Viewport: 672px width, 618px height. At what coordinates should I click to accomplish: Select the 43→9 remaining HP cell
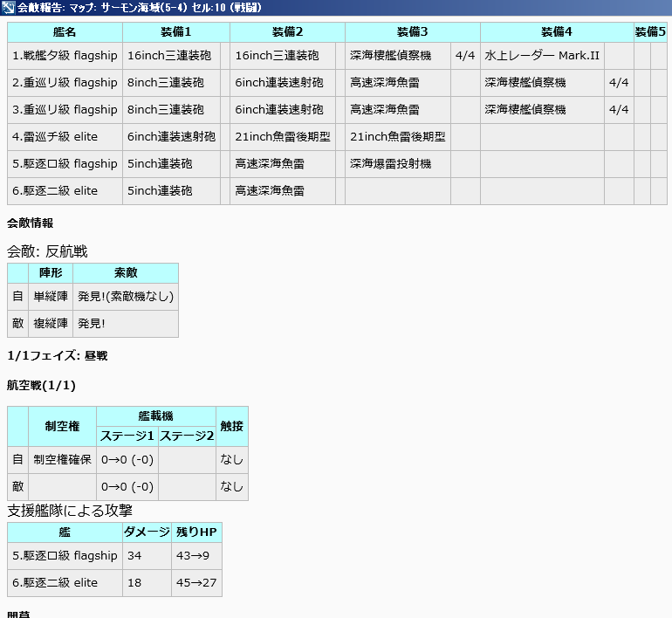click(x=196, y=556)
